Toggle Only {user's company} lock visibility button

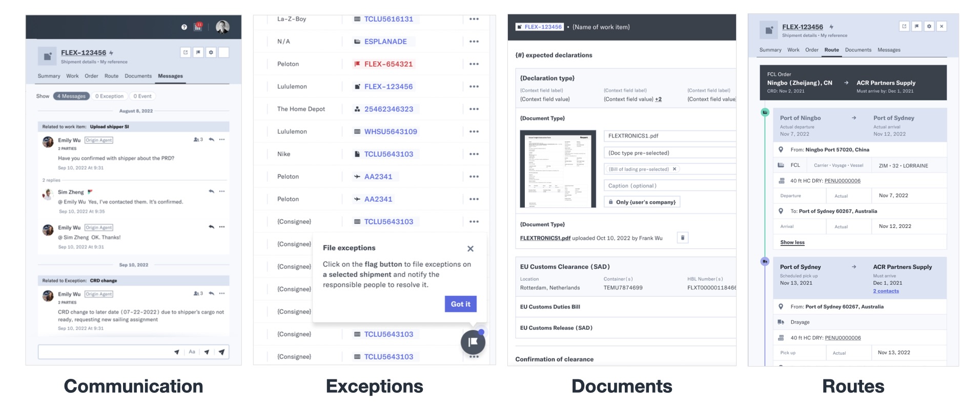coord(642,202)
